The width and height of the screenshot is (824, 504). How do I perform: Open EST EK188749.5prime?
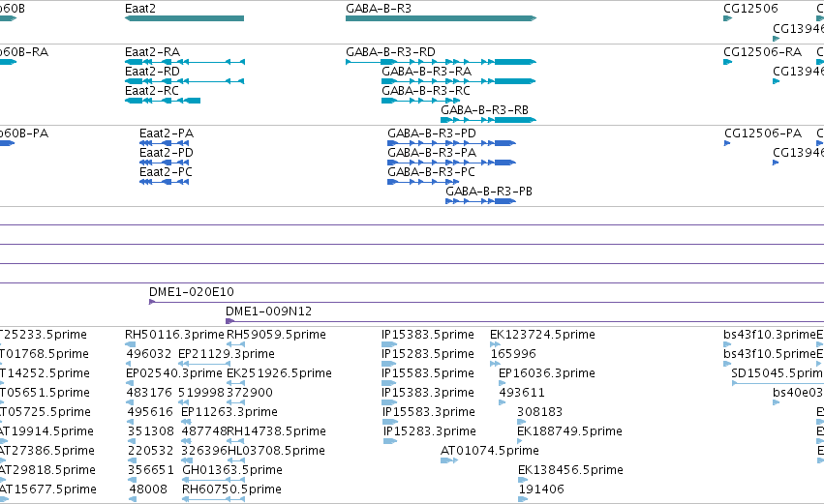click(569, 431)
